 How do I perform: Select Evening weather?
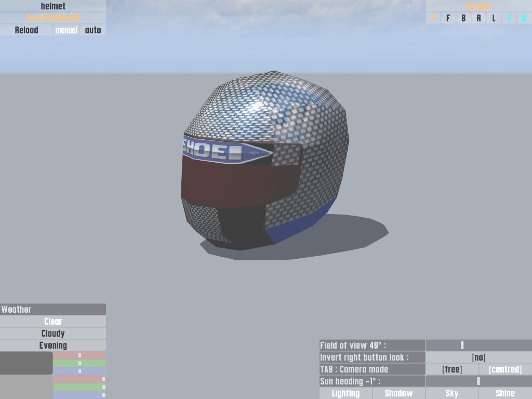[53, 345]
